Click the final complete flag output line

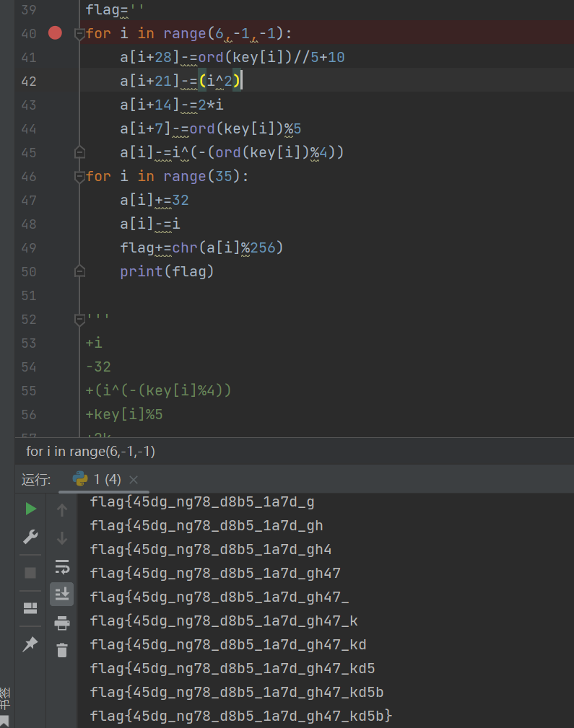coord(241,716)
